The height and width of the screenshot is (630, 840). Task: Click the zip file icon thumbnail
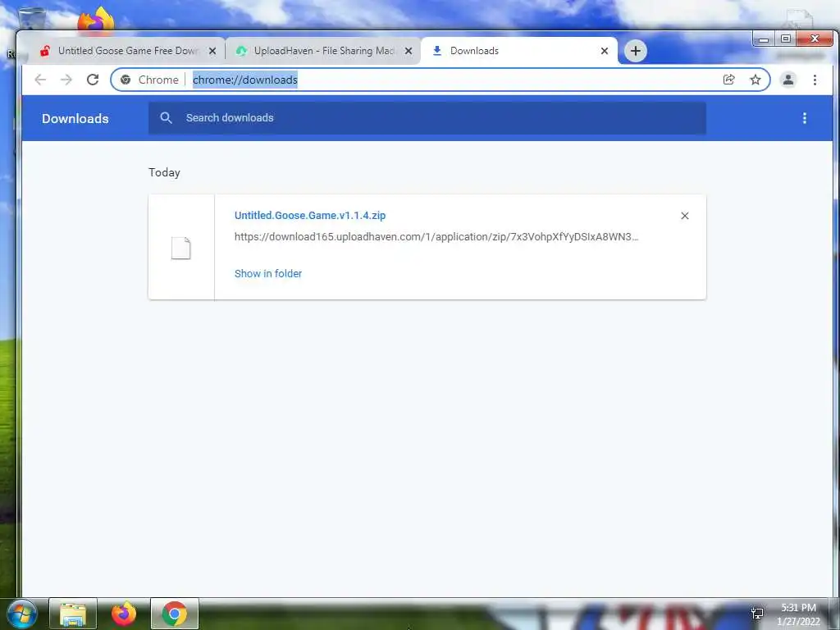coord(181,248)
